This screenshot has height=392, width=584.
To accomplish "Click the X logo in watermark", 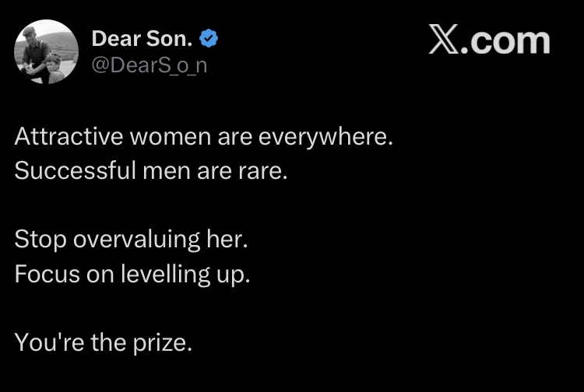I will click(x=444, y=40).
